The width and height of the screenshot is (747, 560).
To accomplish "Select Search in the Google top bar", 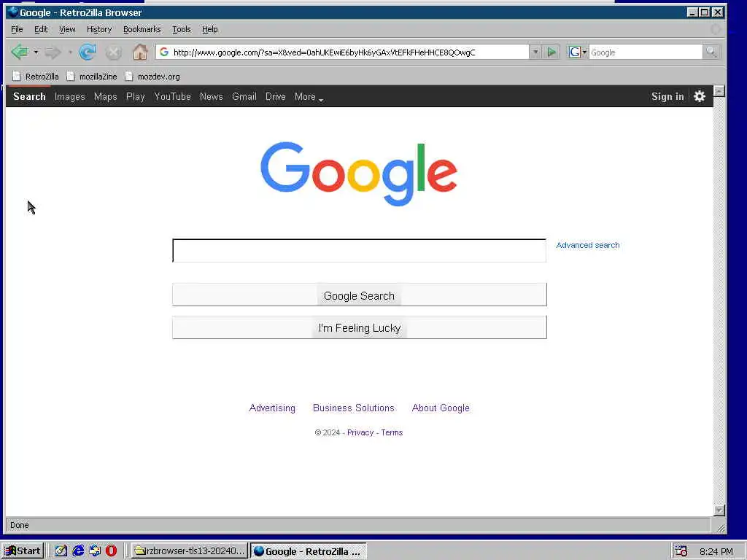I will 29,96.
